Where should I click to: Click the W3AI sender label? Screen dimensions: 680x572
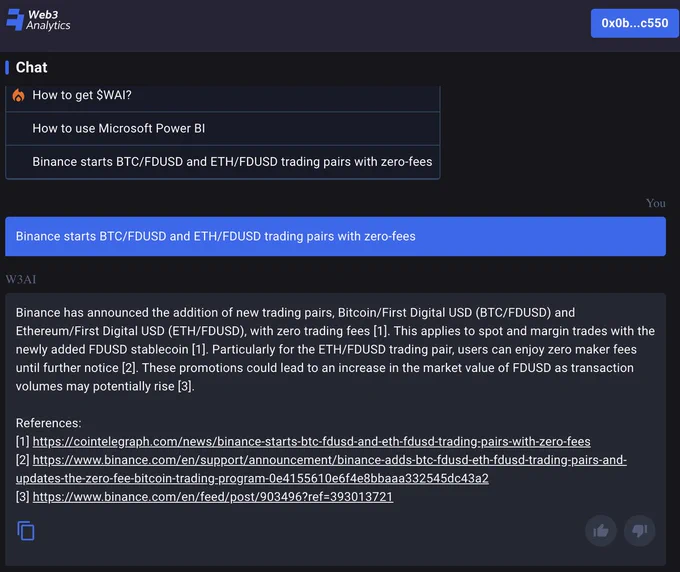tap(21, 279)
